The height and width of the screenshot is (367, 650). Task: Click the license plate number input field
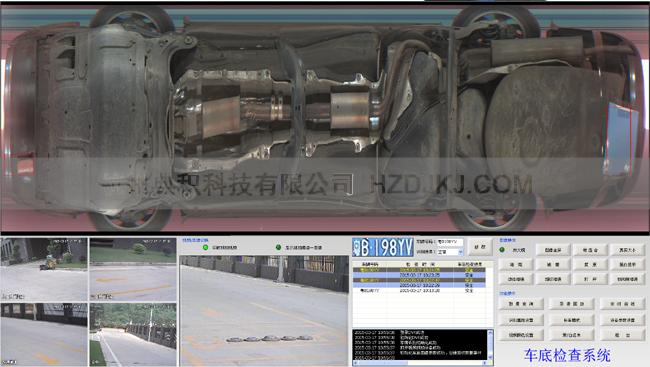click(450, 241)
